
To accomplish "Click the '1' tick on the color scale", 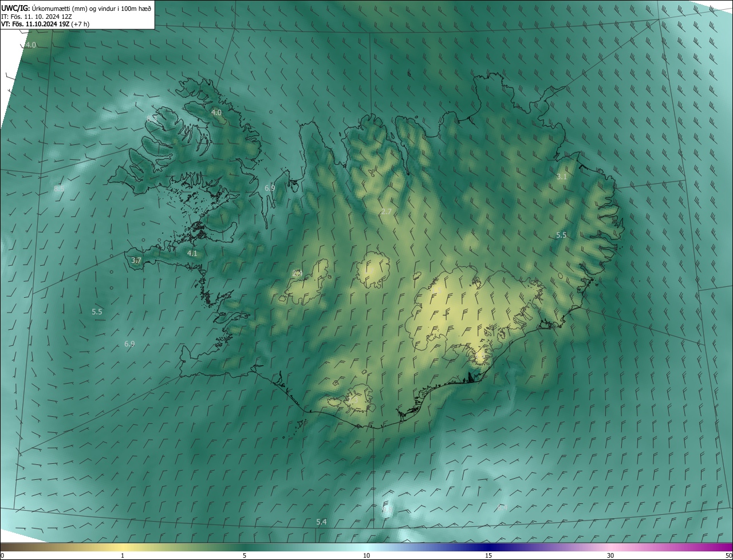I will 123,556.
